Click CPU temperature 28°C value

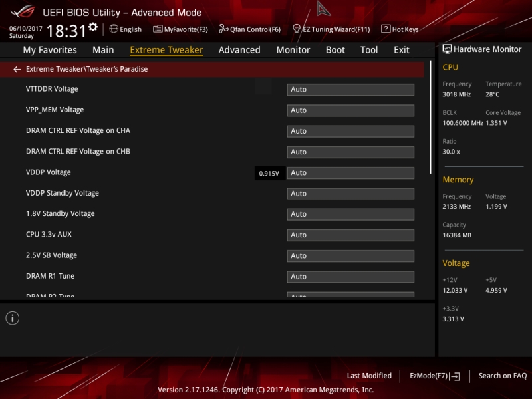(x=492, y=94)
